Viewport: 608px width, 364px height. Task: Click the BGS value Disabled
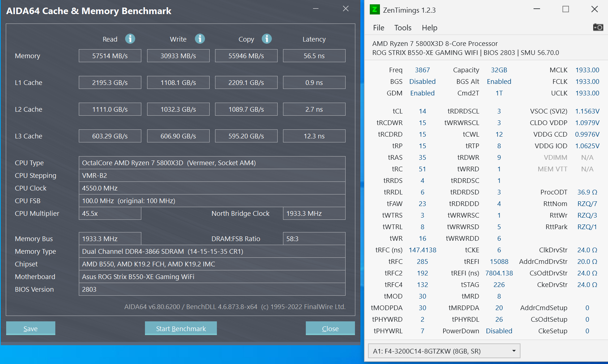[422, 81]
